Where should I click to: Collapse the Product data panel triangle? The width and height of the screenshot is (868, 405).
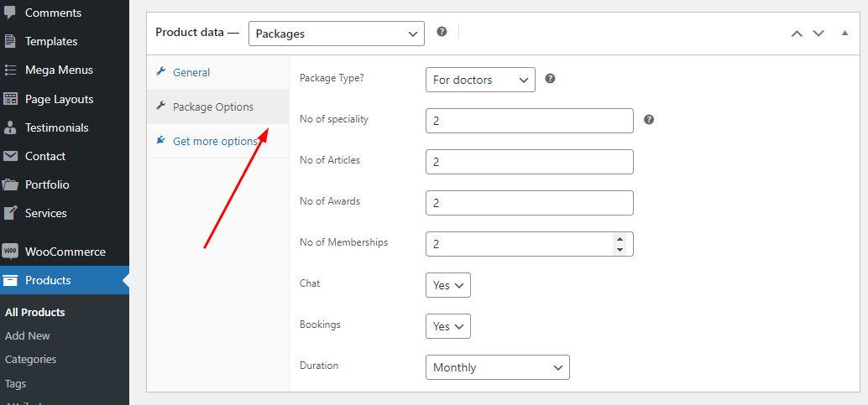[844, 34]
